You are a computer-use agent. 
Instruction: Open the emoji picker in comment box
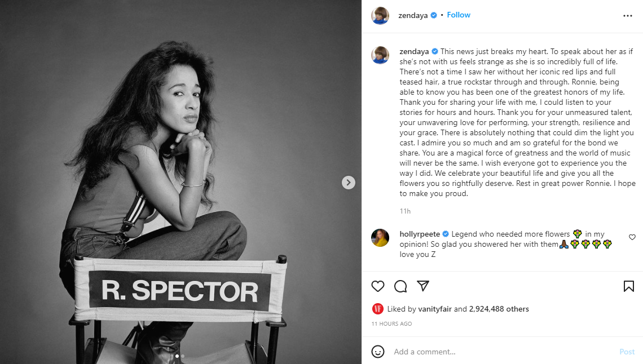point(378,352)
